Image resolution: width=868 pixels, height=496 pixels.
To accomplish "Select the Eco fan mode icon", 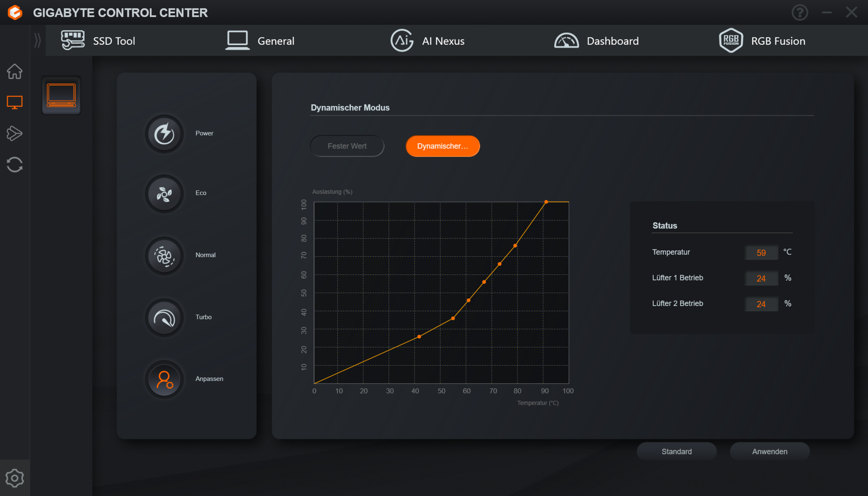I will (164, 194).
